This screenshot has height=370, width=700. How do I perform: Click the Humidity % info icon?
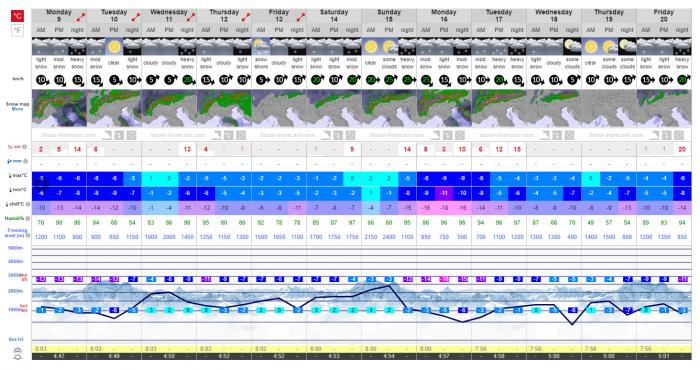pyautogui.click(x=28, y=219)
